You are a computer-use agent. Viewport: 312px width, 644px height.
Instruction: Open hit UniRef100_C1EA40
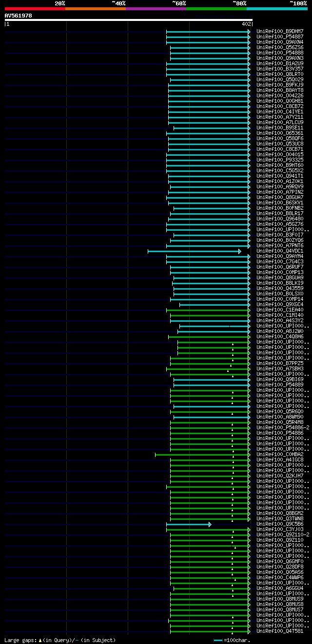click(280, 310)
